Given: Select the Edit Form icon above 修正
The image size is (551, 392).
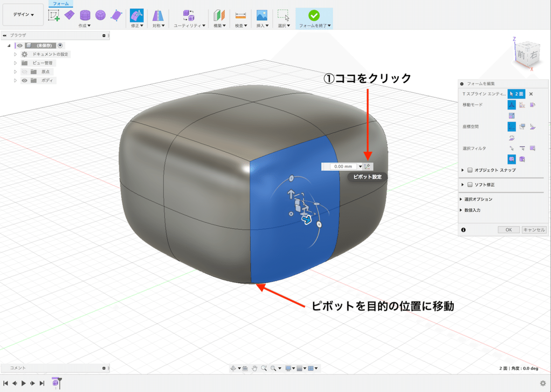Looking at the screenshot, I should (136, 15).
